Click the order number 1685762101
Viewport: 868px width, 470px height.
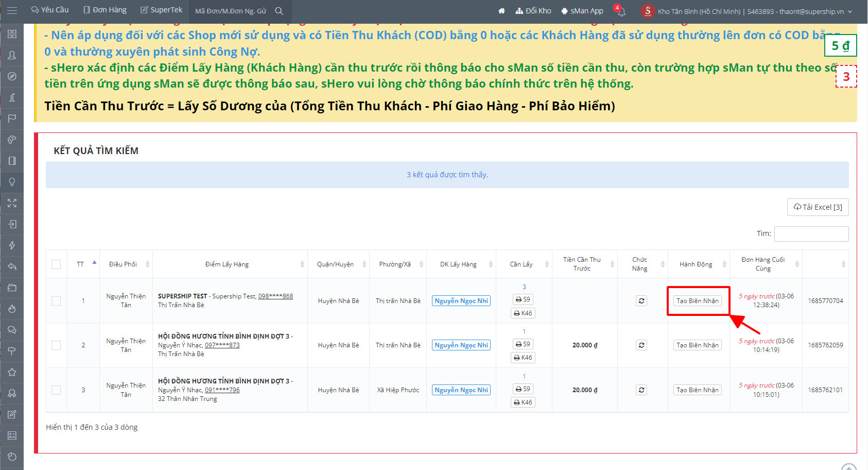pos(825,390)
